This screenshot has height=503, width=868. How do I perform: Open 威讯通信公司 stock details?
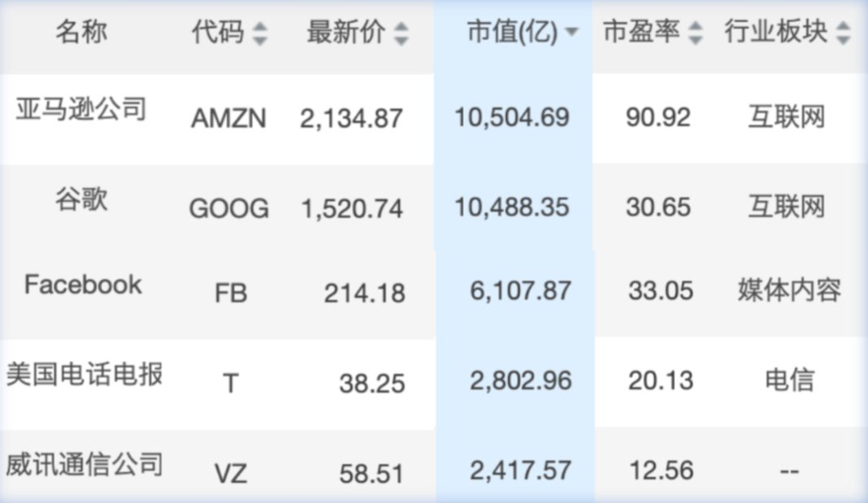[84, 465]
